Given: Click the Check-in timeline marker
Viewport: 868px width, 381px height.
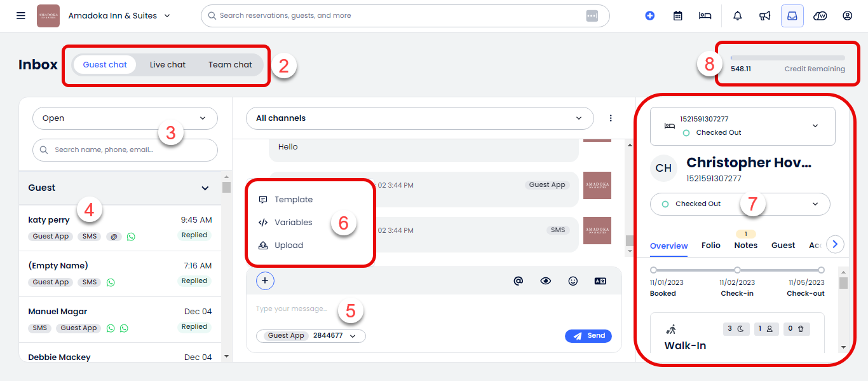Looking at the screenshot, I should click(737, 270).
